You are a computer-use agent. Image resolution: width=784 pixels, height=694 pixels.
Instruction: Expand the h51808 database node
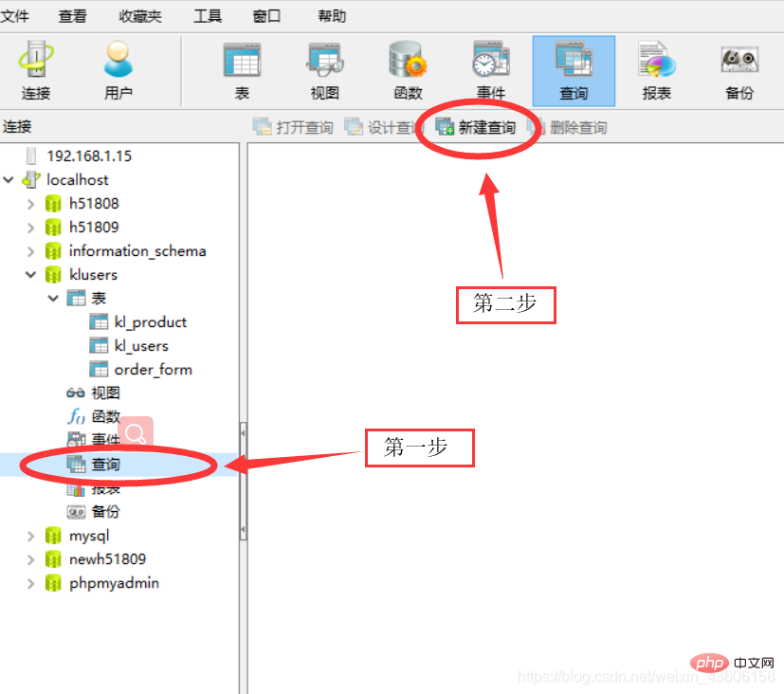(30, 204)
